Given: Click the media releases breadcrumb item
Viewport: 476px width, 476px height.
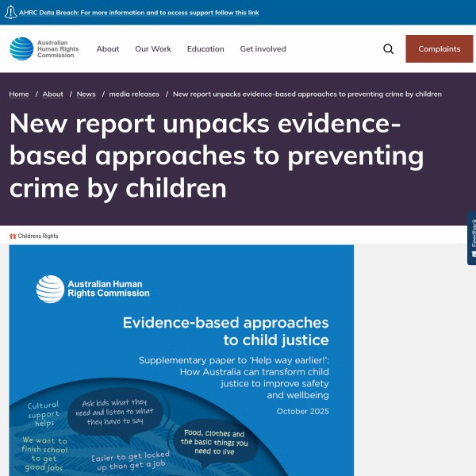Looking at the screenshot, I should (x=134, y=94).
